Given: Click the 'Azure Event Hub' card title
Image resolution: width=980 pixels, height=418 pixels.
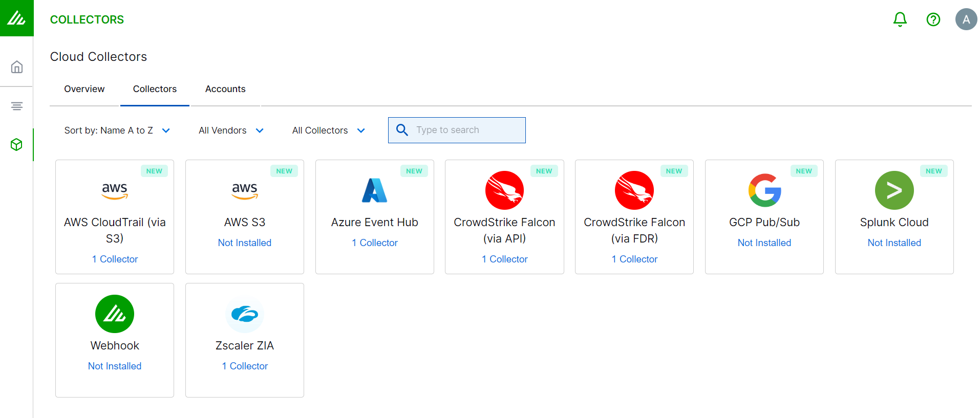Looking at the screenshot, I should click(375, 222).
